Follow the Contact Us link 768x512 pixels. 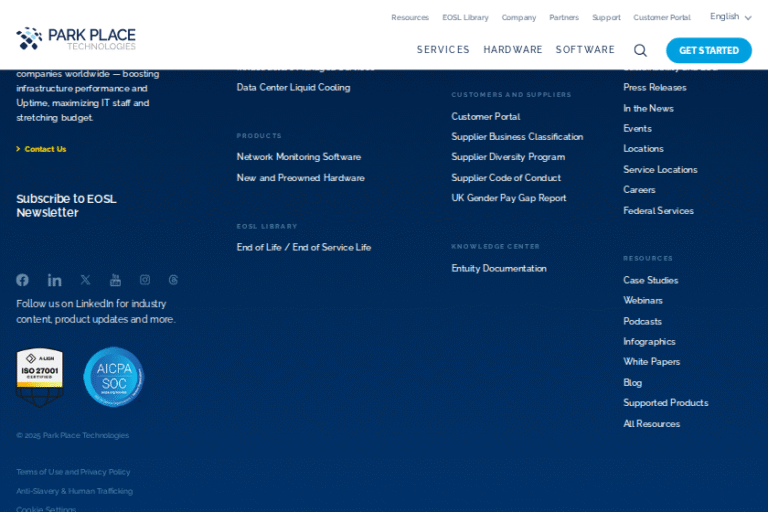coord(45,149)
